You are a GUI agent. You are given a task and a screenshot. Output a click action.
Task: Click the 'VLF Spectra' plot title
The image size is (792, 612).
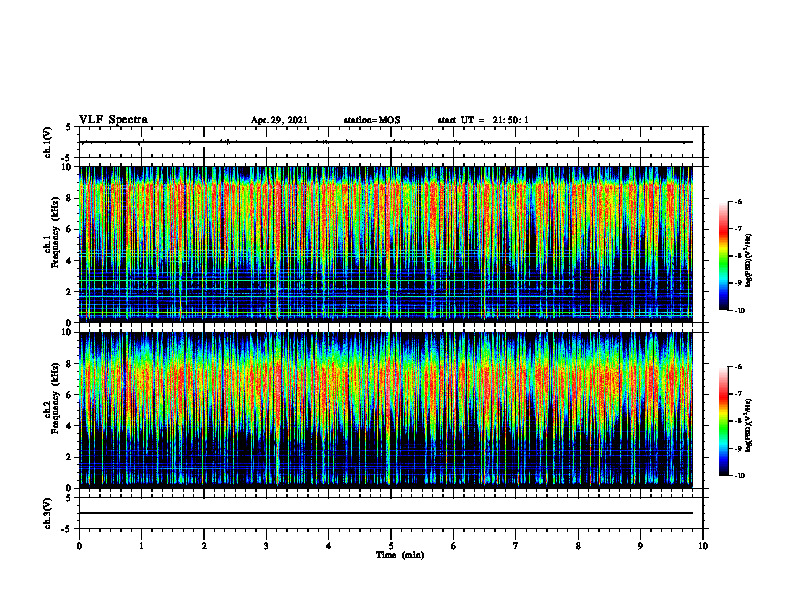[x=113, y=120]
